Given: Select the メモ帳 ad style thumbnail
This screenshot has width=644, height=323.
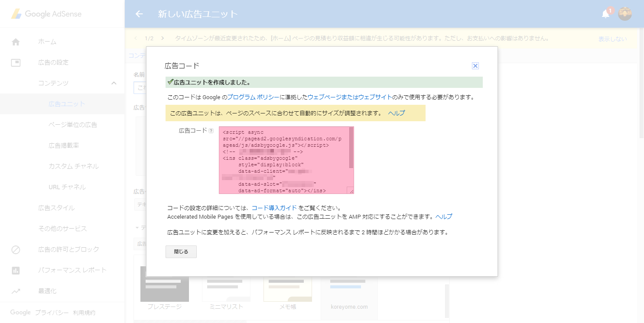Looking at the screenshot, I should 288,288.
